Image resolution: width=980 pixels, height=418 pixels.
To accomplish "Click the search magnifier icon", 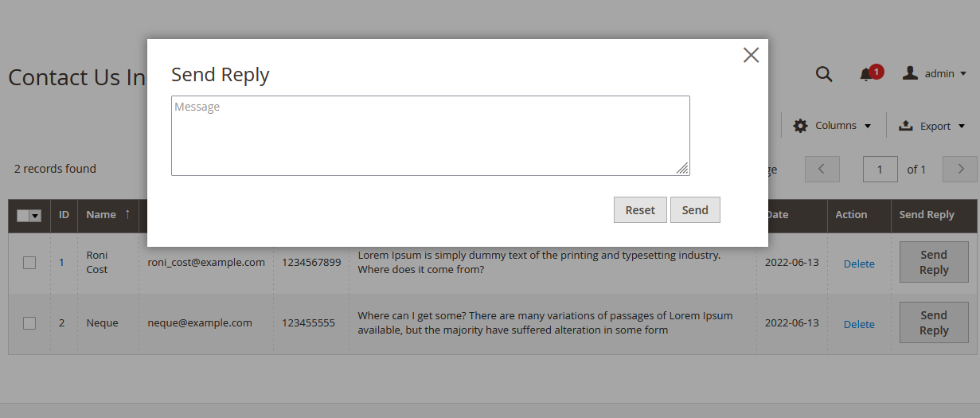I will [x=824, y=74].
